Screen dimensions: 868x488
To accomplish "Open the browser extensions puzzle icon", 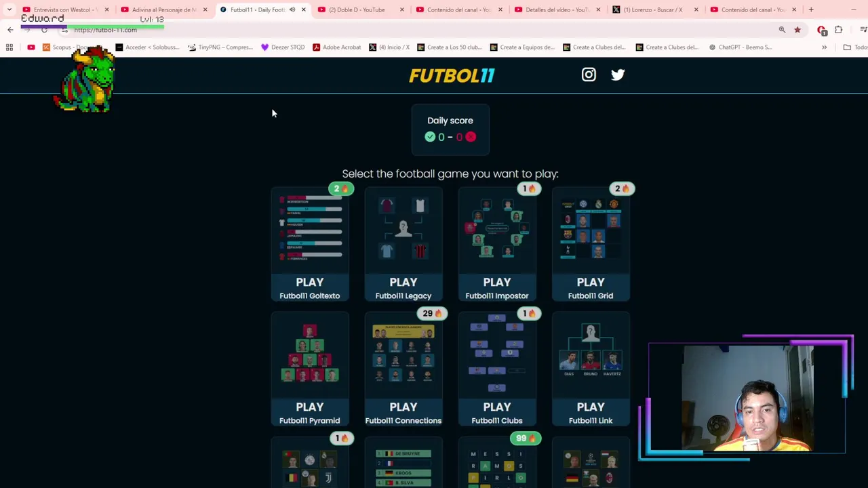I will click(x=839, y=30).
